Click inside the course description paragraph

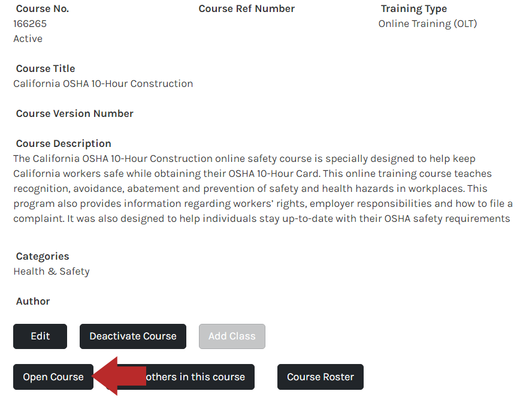coord(263,188)
